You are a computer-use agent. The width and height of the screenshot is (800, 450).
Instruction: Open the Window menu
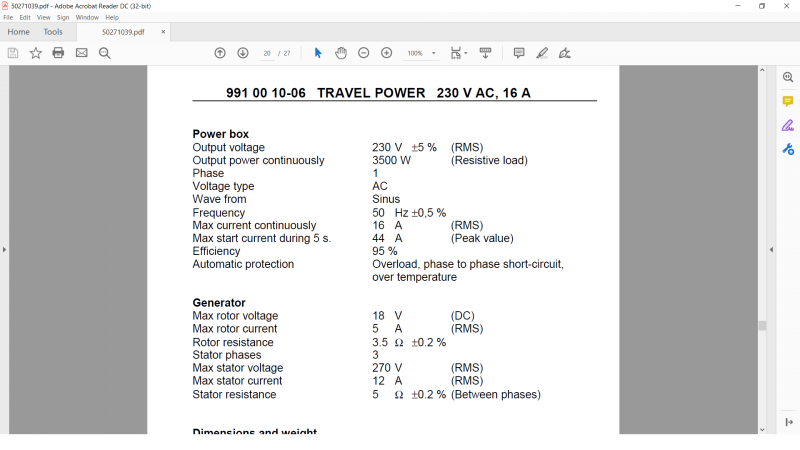pyautogui.click(x=87, y=17)
